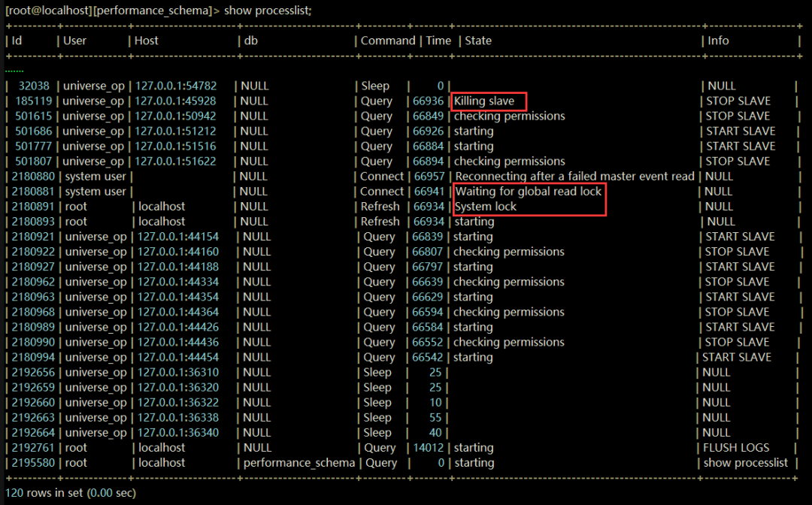812x505 pixels.
Task: Click host 127.0.0.1:50942
Action: click(175, 116)
